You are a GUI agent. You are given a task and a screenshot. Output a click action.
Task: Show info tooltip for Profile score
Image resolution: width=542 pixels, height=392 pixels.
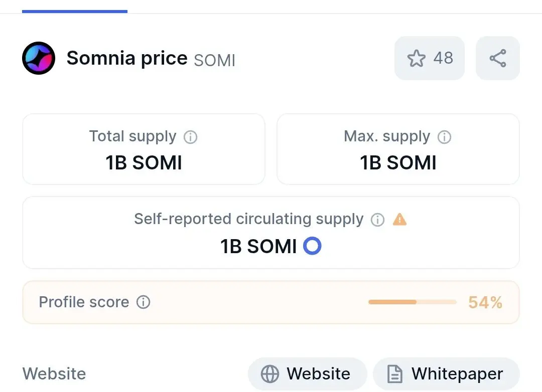(x=144, y=302)
